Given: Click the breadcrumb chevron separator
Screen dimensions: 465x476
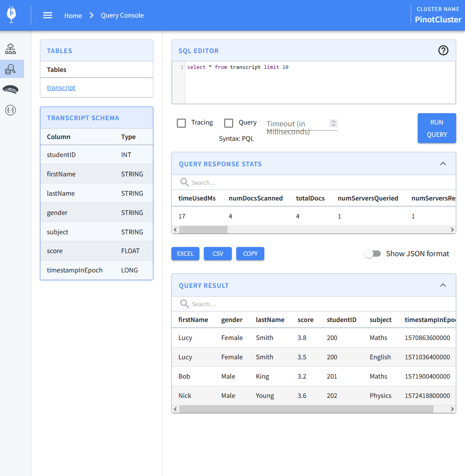Looking at the screenshot, I should [x=92, y=15].
